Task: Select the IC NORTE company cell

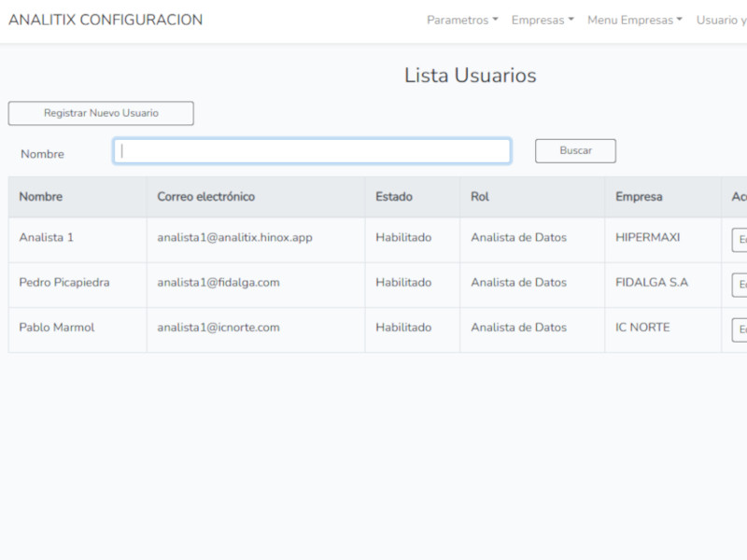Action: 642,328
